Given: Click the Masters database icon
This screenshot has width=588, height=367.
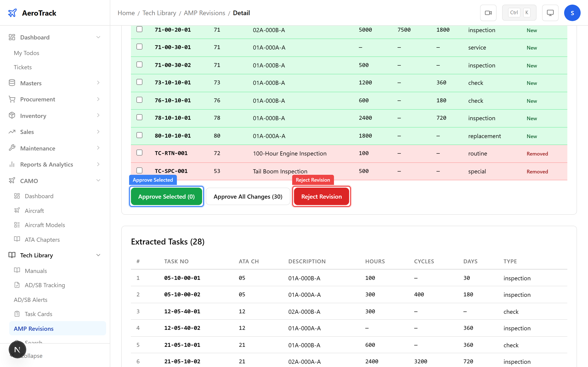Looking at the screenshot, I should pos(12,83).
